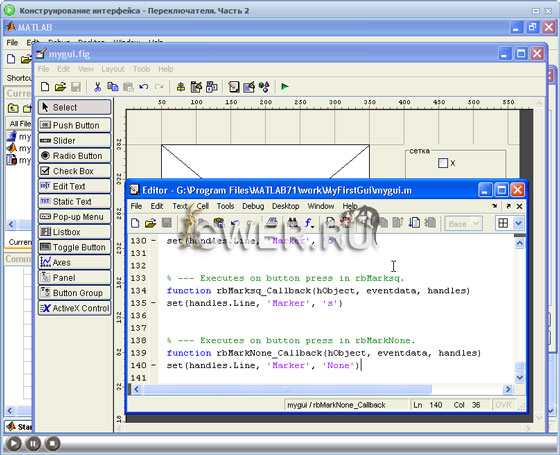560x455 pixels.
Task: Select the Push Button tool in palette
Action: tap(75, 125)
